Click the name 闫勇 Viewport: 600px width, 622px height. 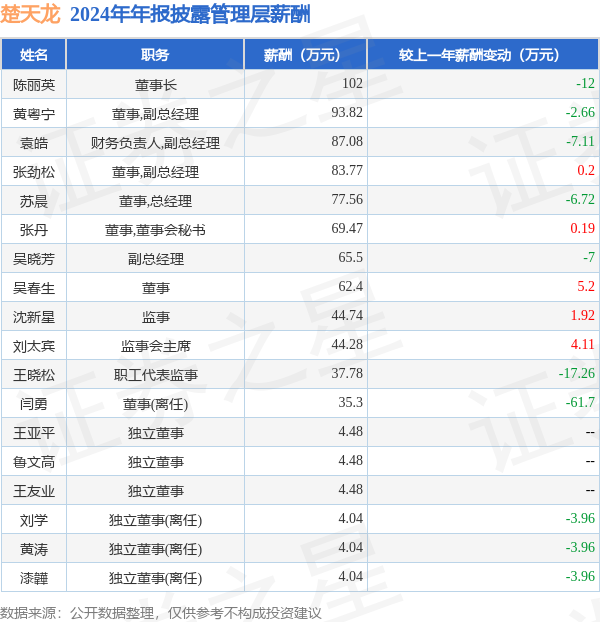34,404
